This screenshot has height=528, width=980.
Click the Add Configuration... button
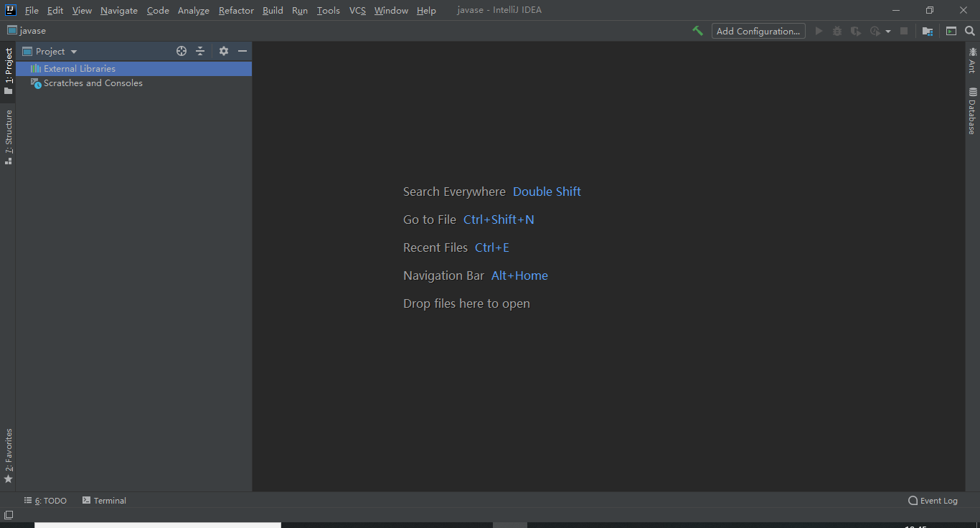coord(758,31)
